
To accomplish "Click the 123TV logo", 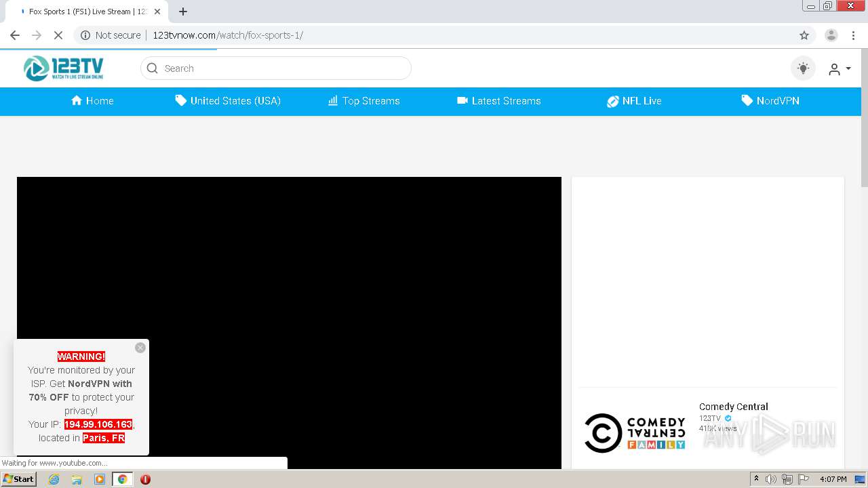I will 64,68.
